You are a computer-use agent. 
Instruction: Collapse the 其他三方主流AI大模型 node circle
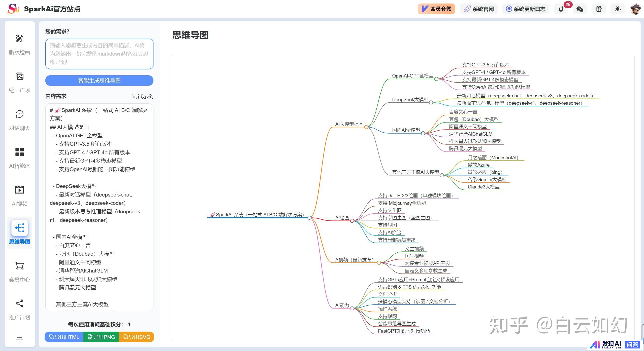coord(442,175)
